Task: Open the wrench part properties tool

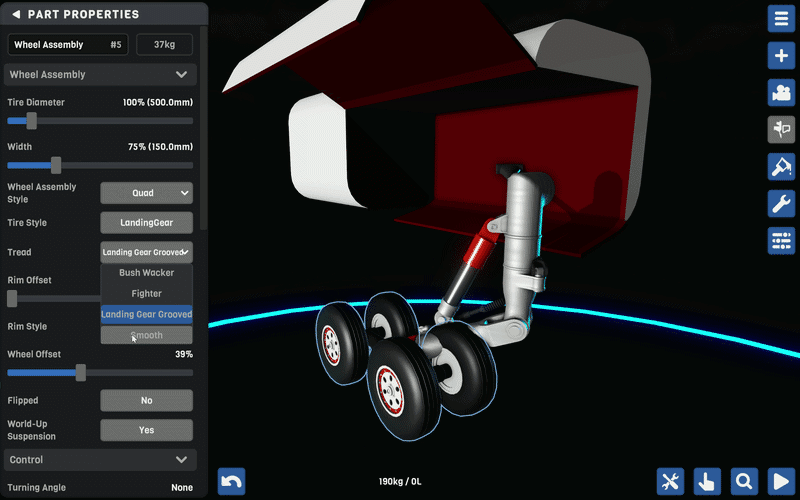Action: 781,204
